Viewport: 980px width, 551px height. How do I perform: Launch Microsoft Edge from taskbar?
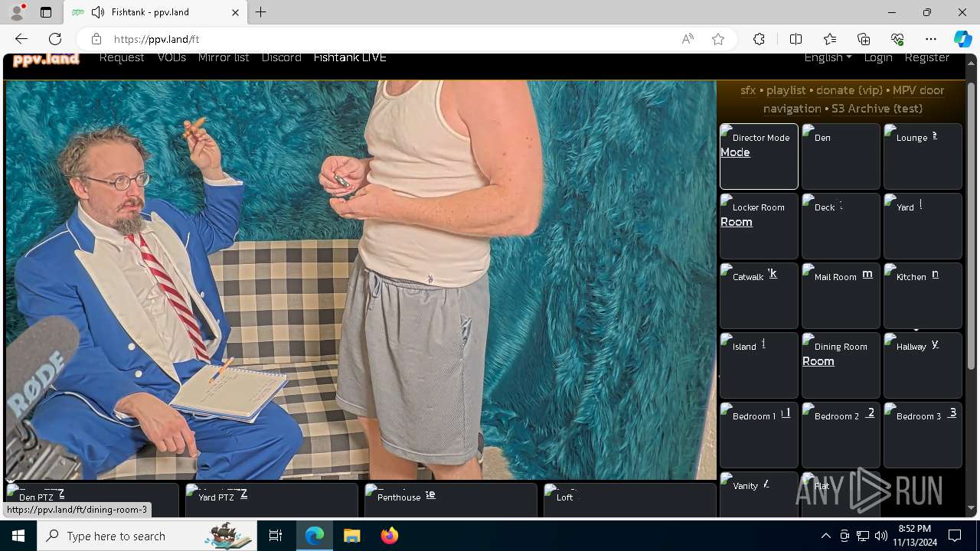[x=315, y=536]
